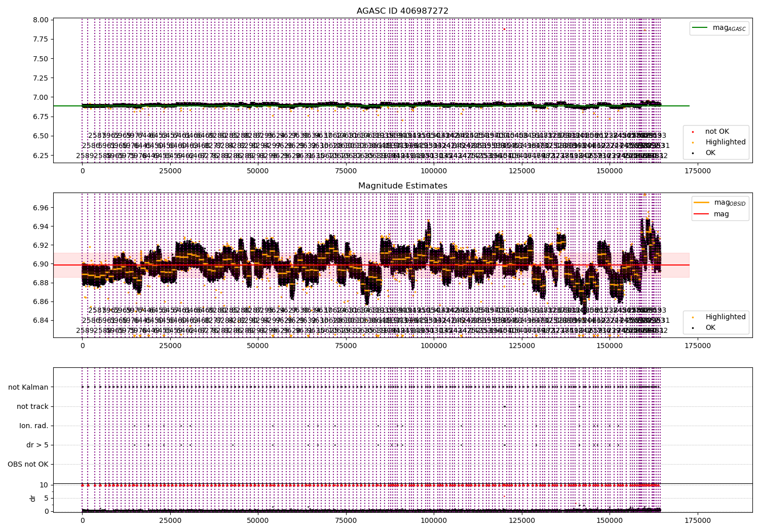Image resolution: width=760 pixels, height=532 pixels.
Task: Click the '7.50' y-tick in top plot
Action: (41, 59)
